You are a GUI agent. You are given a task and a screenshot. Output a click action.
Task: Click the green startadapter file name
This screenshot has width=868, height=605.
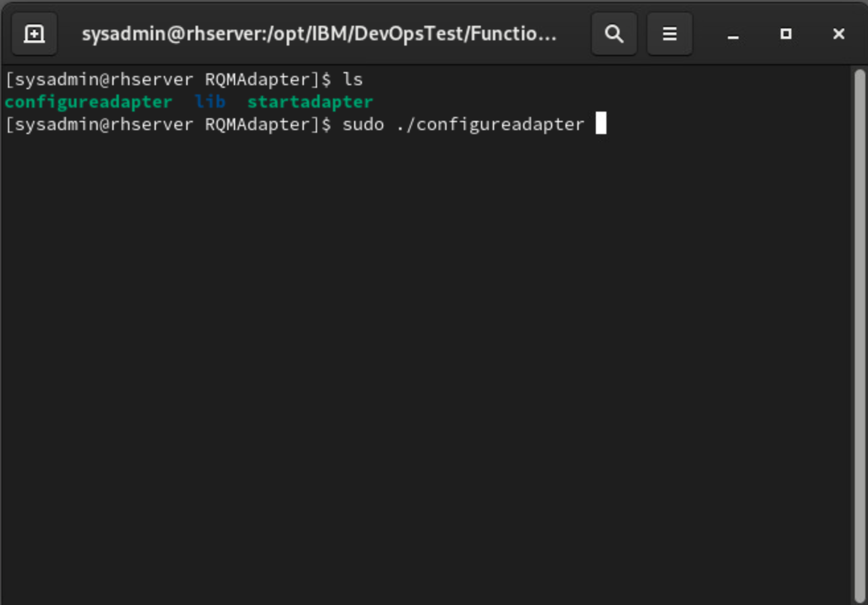(310, 102)
